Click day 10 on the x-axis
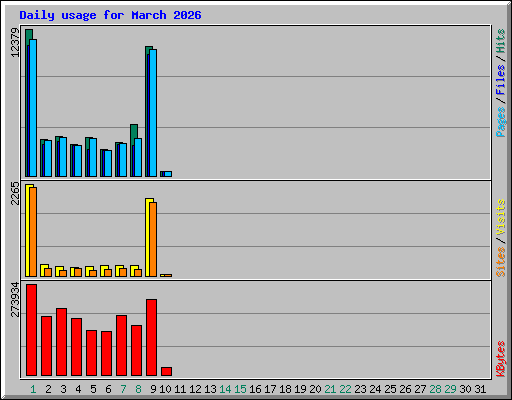The height and width of the screenshot is (400, 512). tap(165, 389)
